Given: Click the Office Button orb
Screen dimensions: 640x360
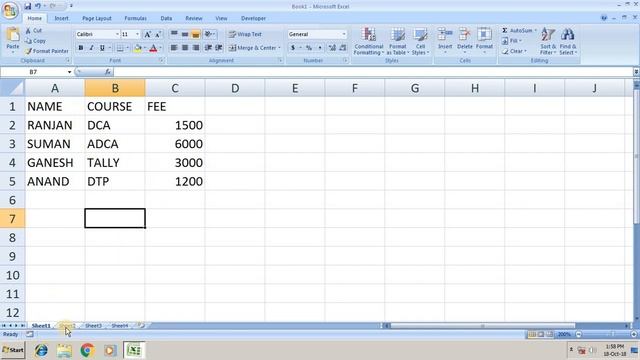Looking at the screenshot, I should (x=9, y=10).
